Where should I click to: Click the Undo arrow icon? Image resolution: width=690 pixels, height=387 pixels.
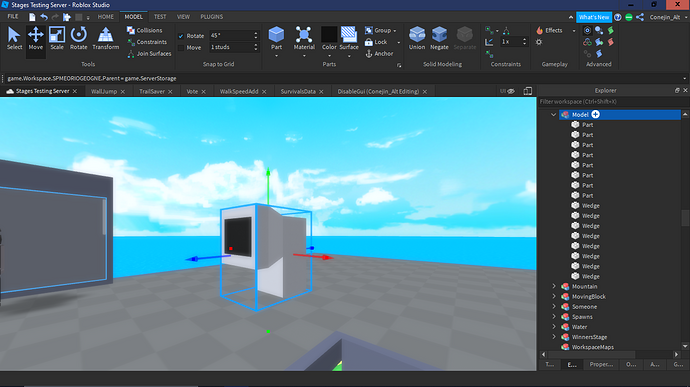(44, 17)
